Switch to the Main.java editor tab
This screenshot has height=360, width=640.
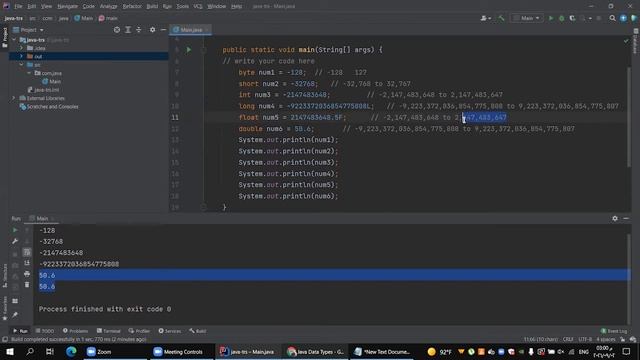pos(190,30)
